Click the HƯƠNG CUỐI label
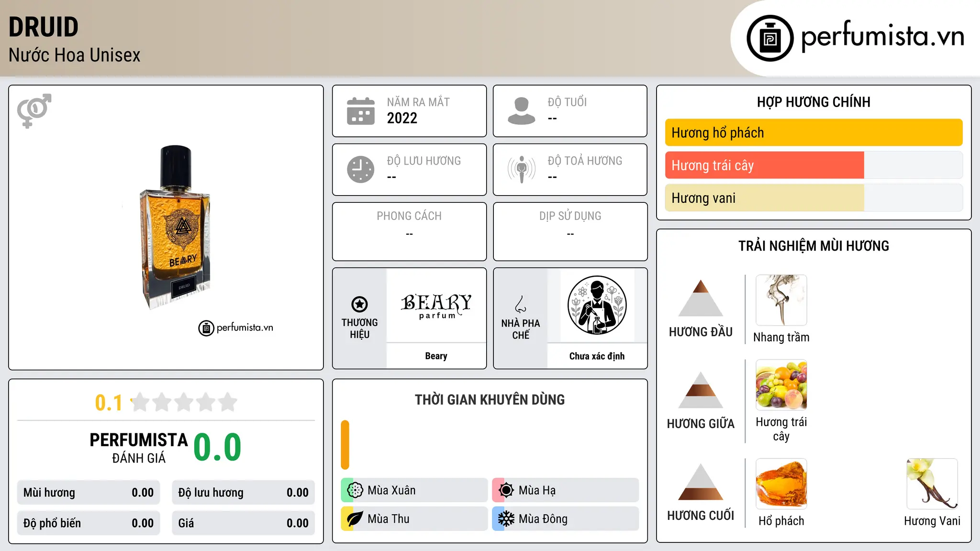 [701, 516]
